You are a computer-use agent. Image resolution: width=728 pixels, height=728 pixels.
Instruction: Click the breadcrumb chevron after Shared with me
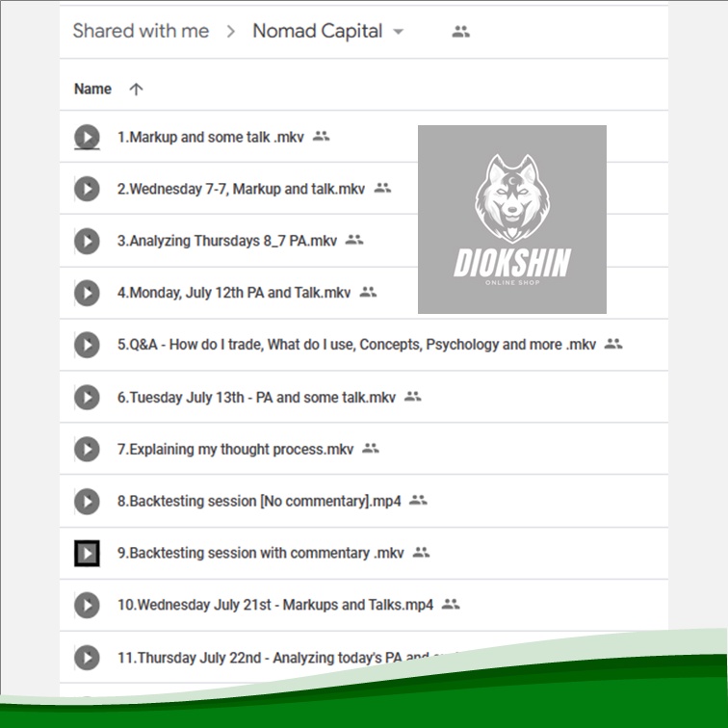point(231,32)
